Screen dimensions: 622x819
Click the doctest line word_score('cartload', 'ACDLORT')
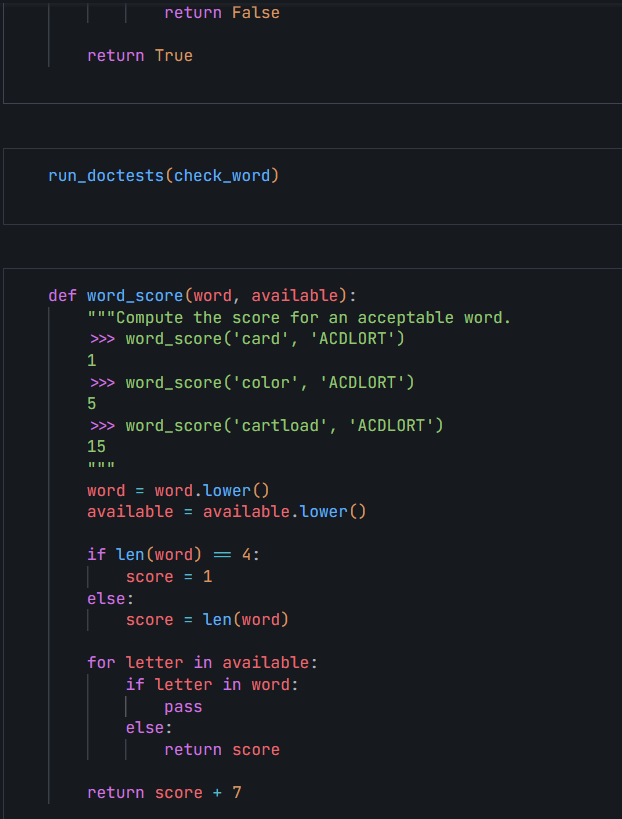(266, 426)
